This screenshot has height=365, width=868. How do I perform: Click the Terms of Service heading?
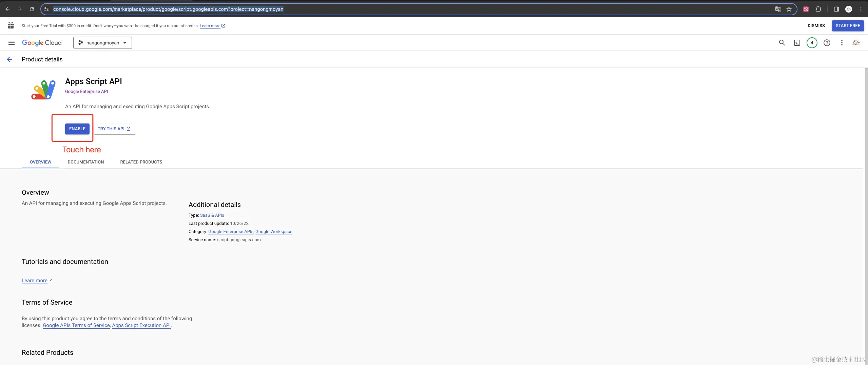tap(47, 302)
